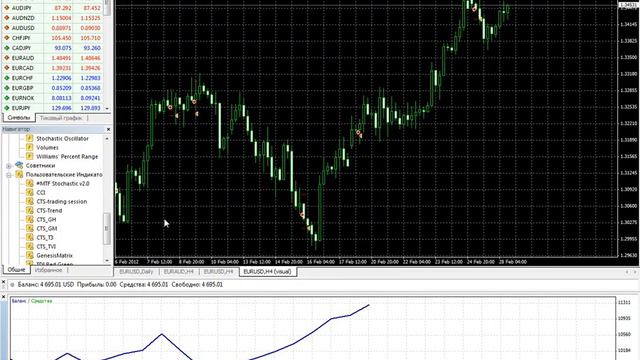640x360 pixels.
Task: Click the Пользовательские Индикаторы folder icon
Action: coord(19,174)
